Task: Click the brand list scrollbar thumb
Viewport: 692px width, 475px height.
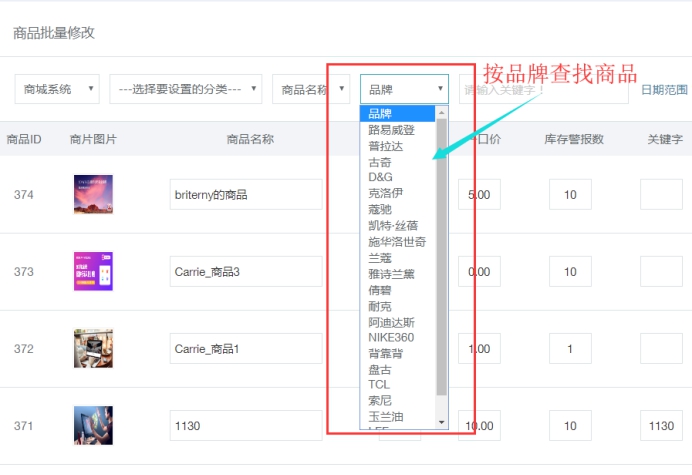Action: pos(441,257)
